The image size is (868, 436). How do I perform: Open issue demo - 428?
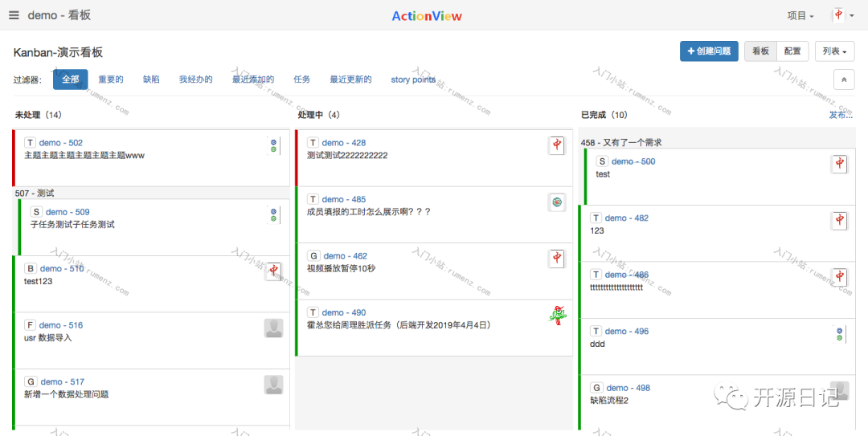344,143
